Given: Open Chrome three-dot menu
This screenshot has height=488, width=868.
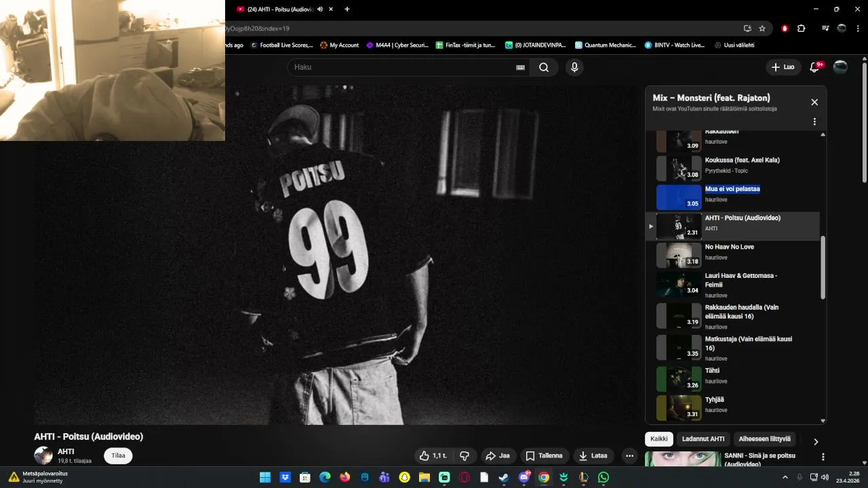Looking at the screenshot, I should [858, 28].
